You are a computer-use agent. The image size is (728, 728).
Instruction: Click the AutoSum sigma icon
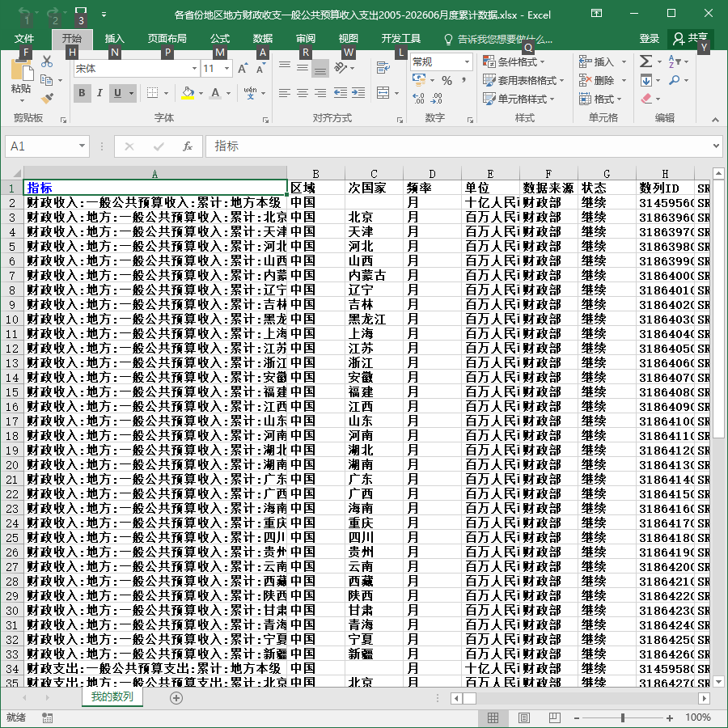click(x=645, y=61)
